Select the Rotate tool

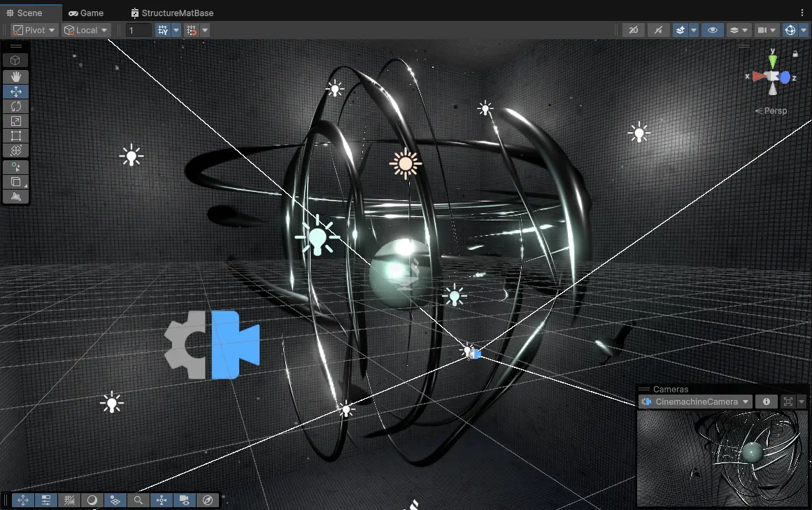point(15,106)
